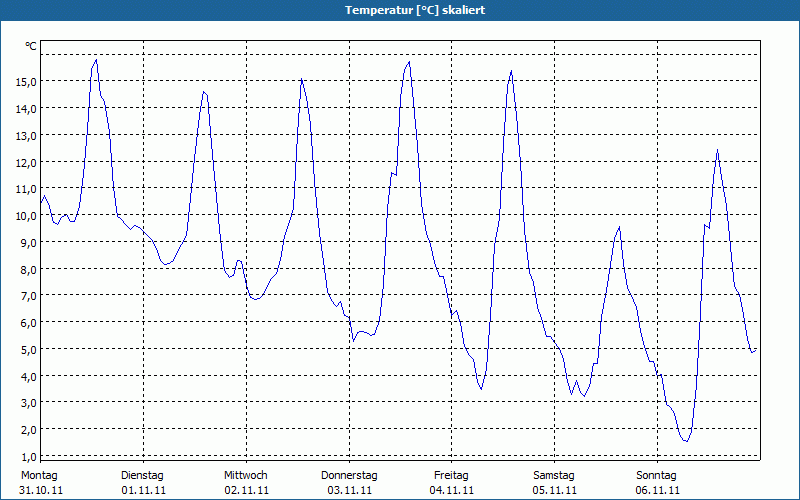800x500 pixels.
Task: Select the Mittwoch day label
Action: 246,476
